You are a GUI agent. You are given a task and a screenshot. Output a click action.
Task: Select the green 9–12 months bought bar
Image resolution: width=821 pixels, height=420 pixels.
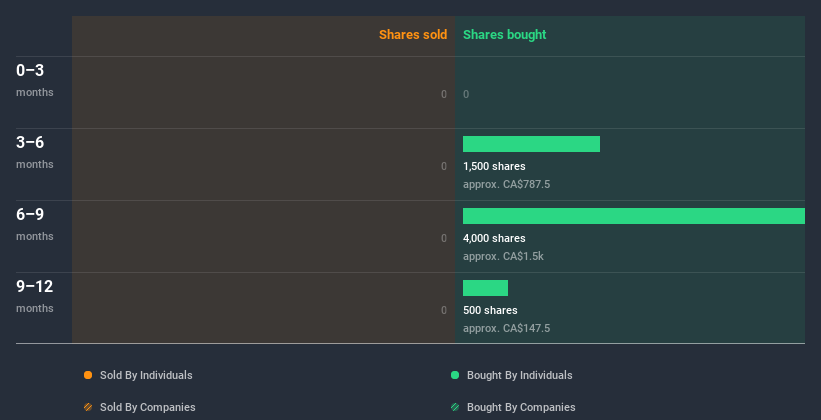(x=485, y=288)
